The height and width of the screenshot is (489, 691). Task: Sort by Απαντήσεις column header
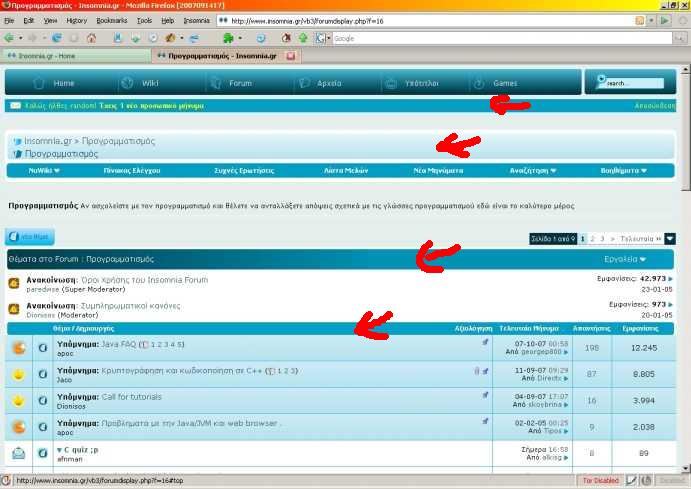click(x=591, y=329)
